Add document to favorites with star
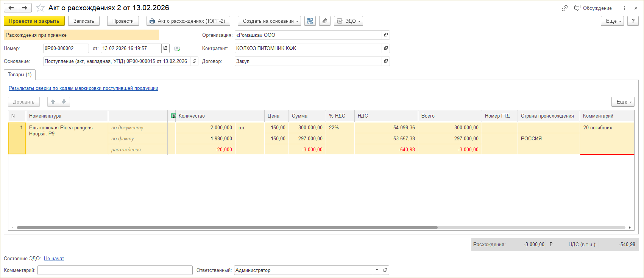 40,8
